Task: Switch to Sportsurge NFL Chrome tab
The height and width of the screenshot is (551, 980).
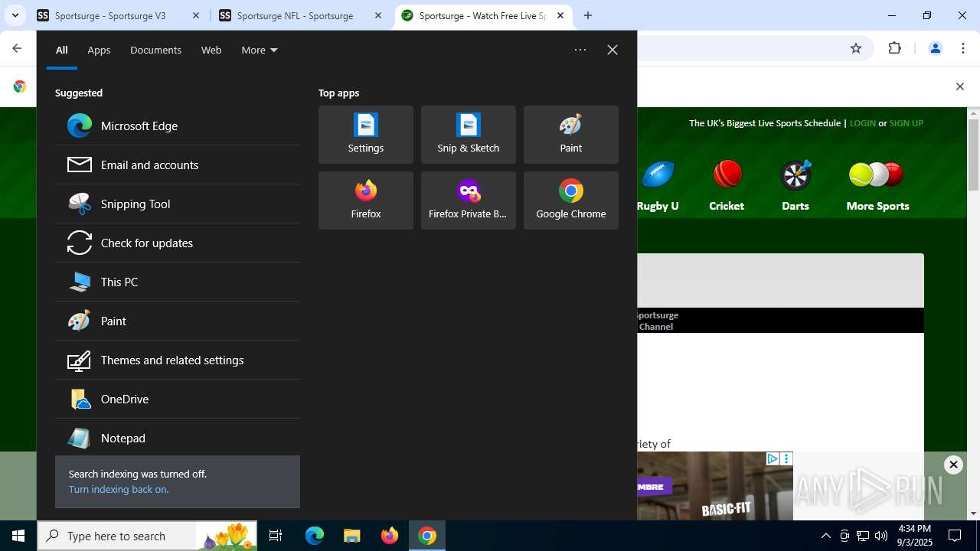Action: [x=300, y=15]
